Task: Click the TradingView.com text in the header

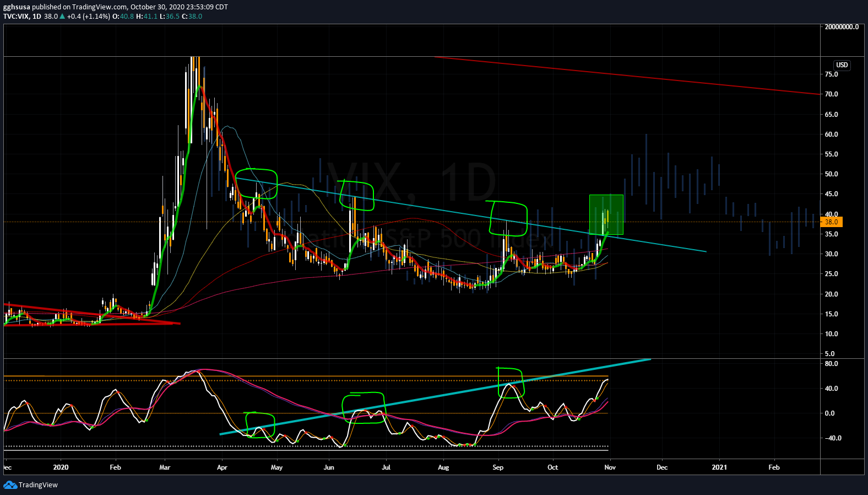Action: (x=100, y=7)
